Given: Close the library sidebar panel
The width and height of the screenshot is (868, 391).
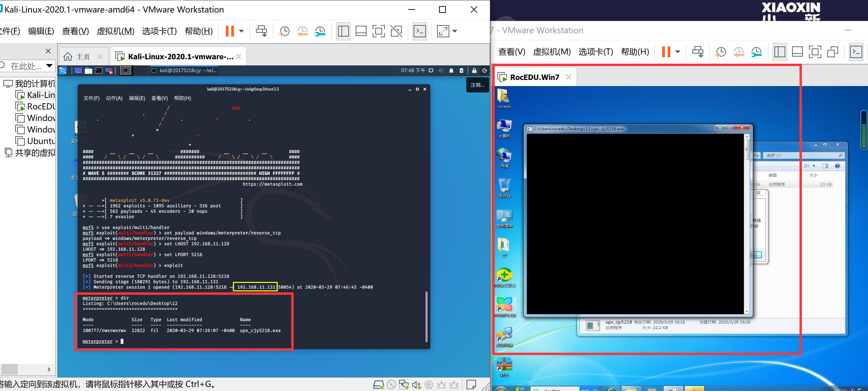Looking at the screenshot, I should point(48,51).
